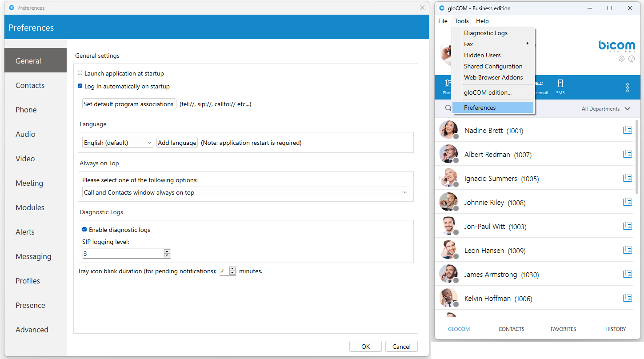The image size is (644, 359).
Task: Open the SMS icon in gloCOM toolbar
Action: [560, 87]
